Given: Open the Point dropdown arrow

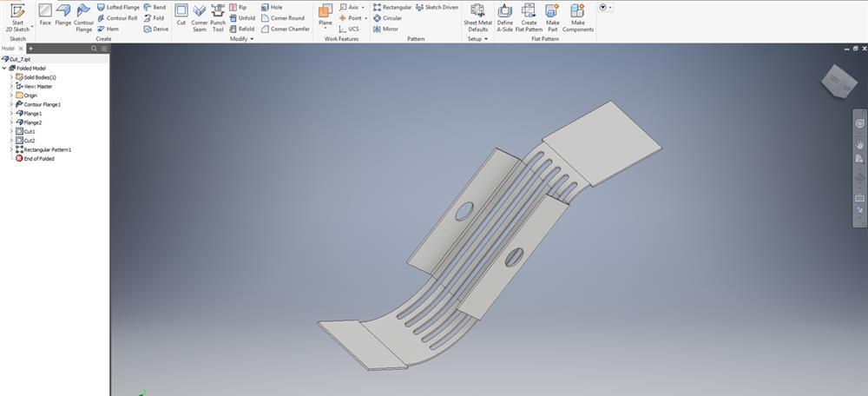Looking at the screenshot, I should point(365,17).
